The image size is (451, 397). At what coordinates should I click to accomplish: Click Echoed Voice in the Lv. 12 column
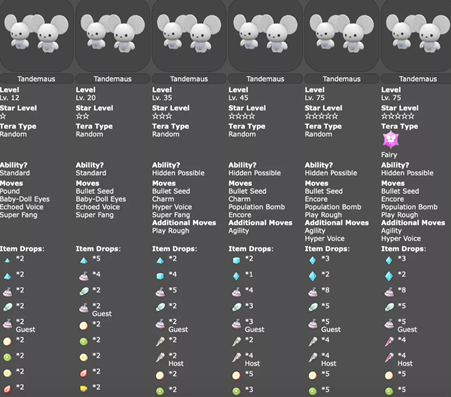(x=22, y=207)
